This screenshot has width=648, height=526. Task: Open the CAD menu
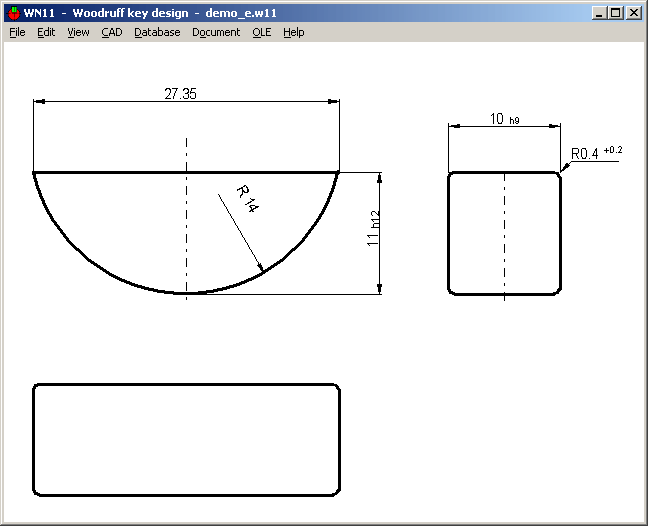point(111,32)
